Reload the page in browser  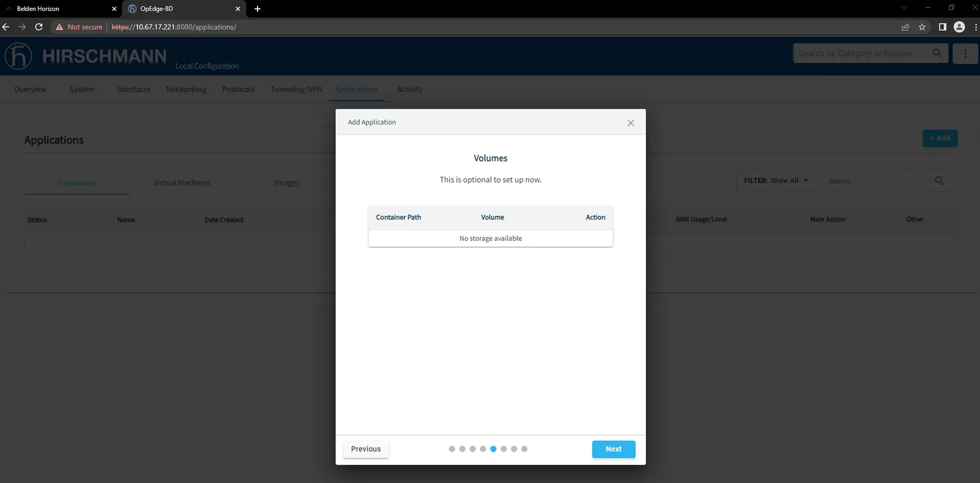pos(39,27)
